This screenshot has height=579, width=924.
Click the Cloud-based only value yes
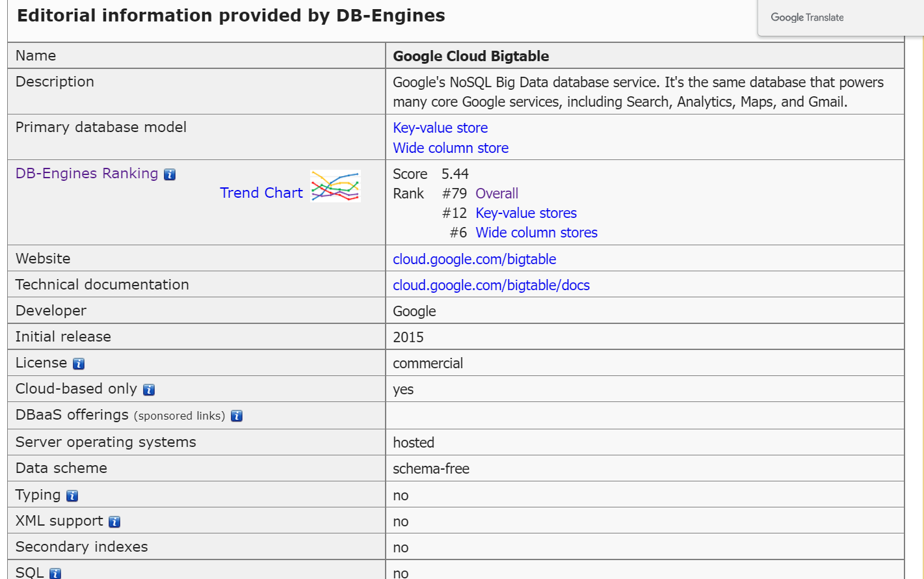[x=403, y=390]
